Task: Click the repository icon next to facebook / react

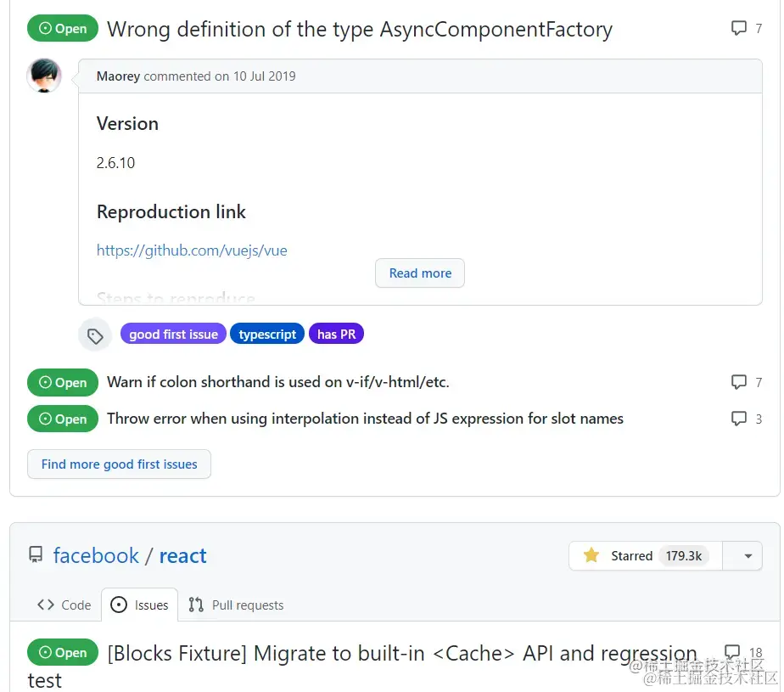Action: pos(36,555)
